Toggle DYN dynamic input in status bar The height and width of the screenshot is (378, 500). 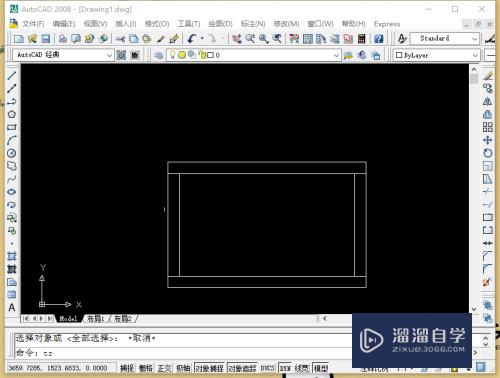(285, 368)
